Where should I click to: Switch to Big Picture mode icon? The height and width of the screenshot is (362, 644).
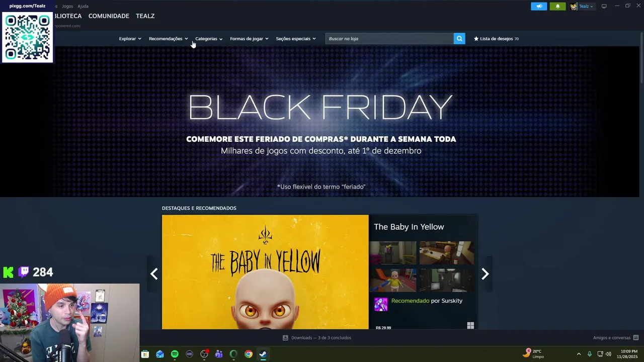(604, 6)
